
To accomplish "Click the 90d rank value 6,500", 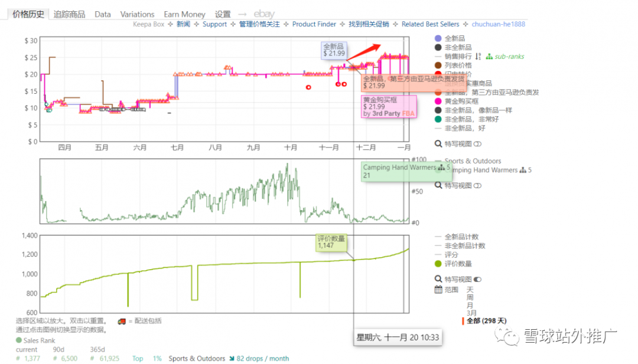I will pyautogui.click(x=69, y=358).
